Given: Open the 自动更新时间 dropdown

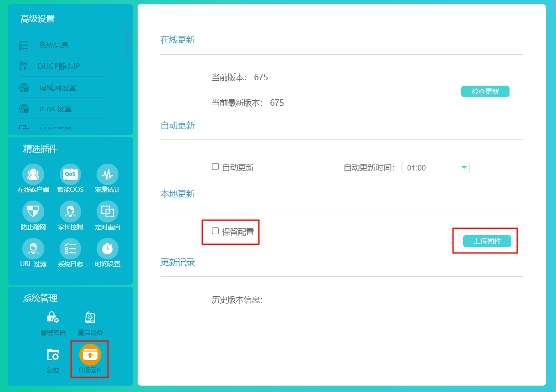Looking at the screenshot, I should [435, 167].
